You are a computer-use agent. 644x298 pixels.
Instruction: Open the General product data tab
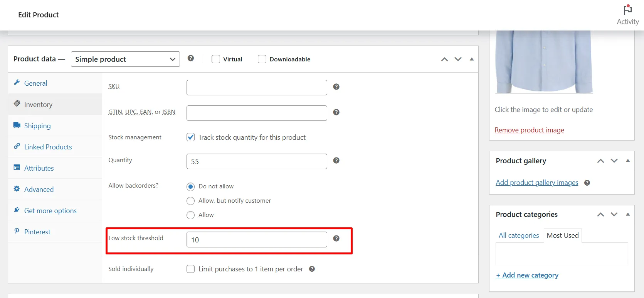click(55, 83)
